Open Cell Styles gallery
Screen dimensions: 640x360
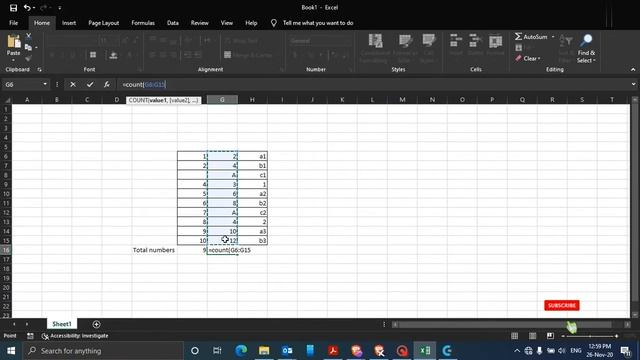point(428,48)
